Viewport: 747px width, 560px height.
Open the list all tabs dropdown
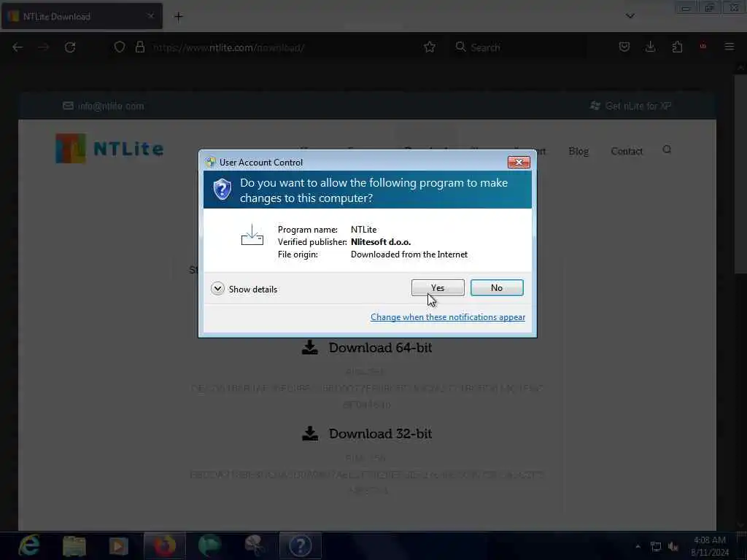coord(630,16)
